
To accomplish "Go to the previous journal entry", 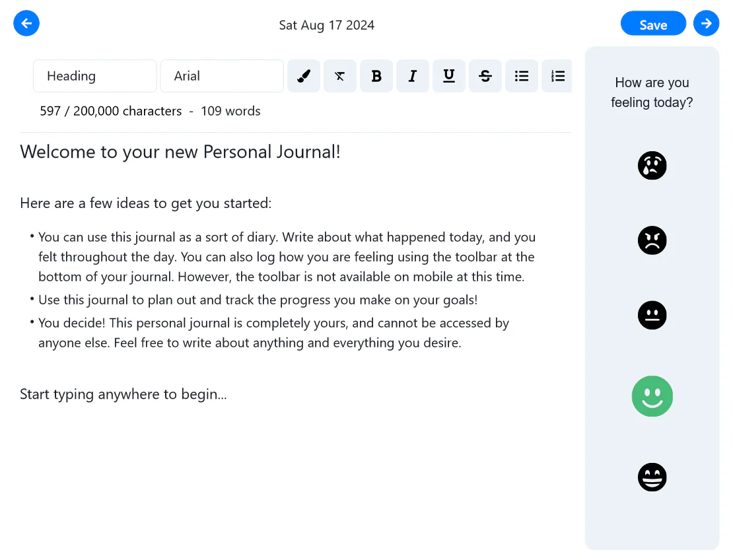I will pos(26,23).
